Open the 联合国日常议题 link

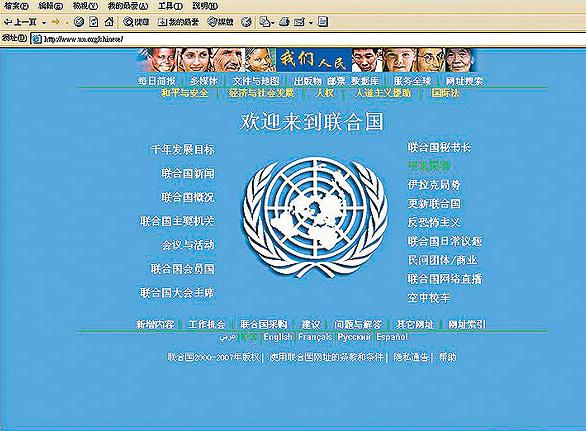[x=445, y=241]
